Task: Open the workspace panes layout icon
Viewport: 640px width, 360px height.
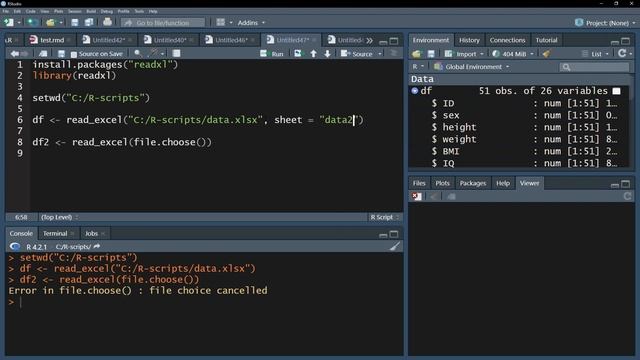Action: click(x=220, y=22)
